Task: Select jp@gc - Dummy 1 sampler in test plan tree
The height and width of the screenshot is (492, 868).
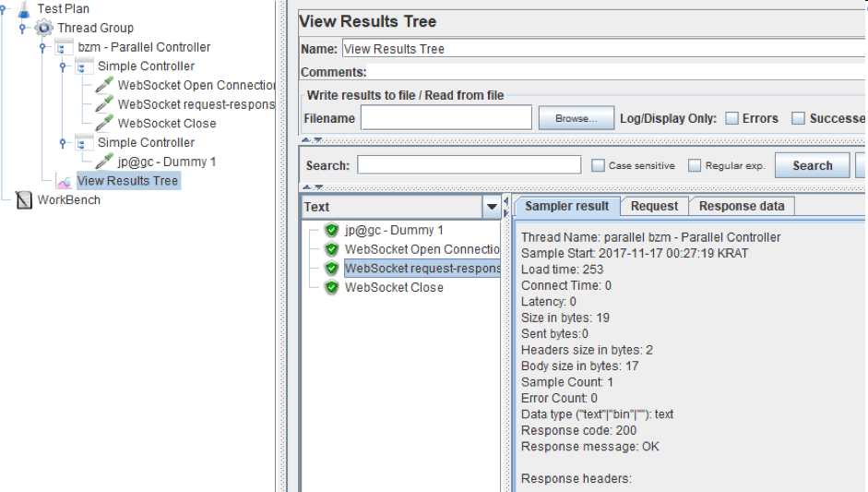Action: [167, 162]
